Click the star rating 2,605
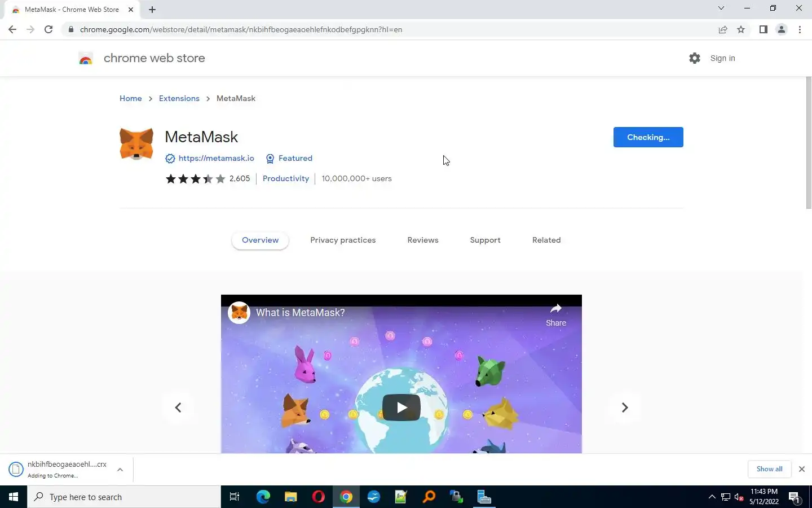812x508 pixels. [x=208, y=178]
